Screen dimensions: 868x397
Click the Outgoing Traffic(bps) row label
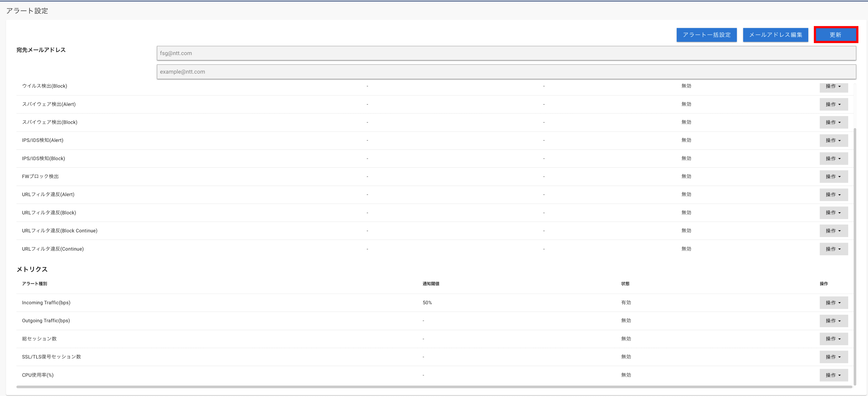46,321
